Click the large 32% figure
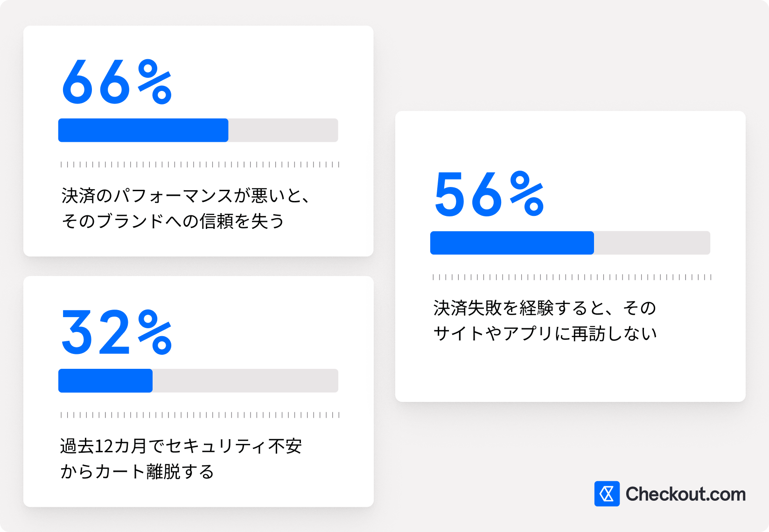 [x=117, y=333]
